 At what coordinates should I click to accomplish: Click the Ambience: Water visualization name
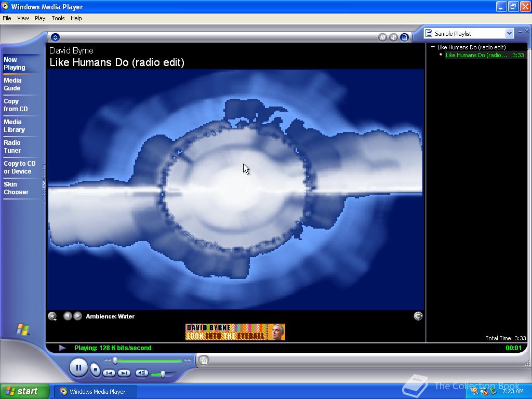pos(110,316)
